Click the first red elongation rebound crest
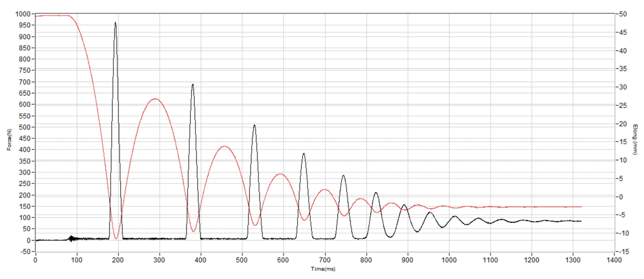644x279 pixels. [x=155, y=99]
